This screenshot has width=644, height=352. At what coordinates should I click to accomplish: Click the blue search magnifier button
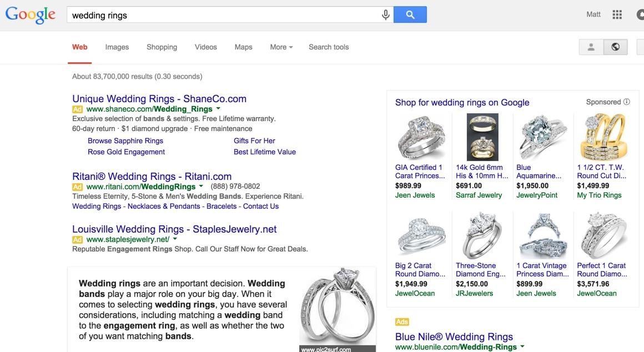click(x=410, y=15)
